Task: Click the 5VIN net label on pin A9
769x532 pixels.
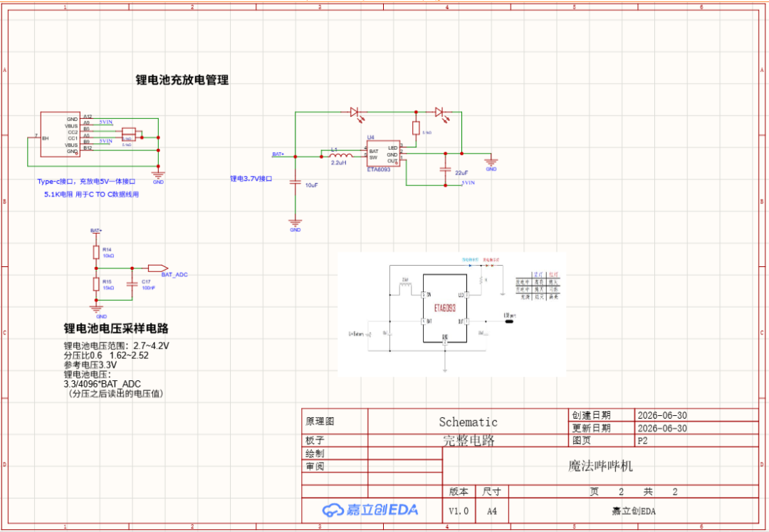Action: pyautogui.click(x=106, y=122)
